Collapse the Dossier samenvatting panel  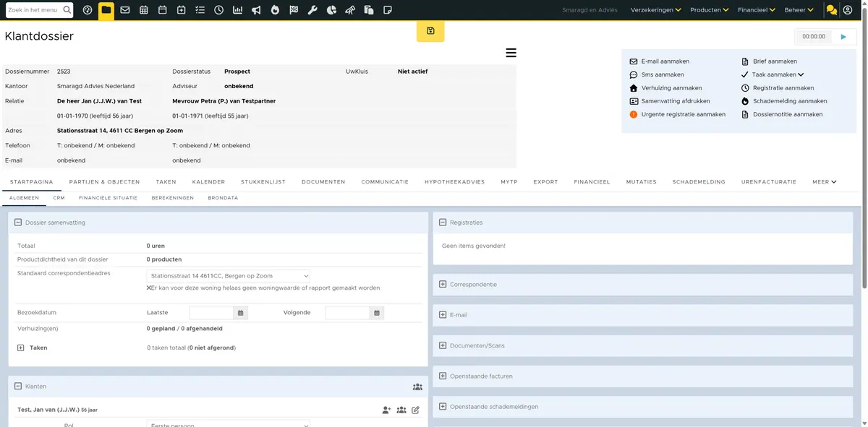tap(18, 223)
